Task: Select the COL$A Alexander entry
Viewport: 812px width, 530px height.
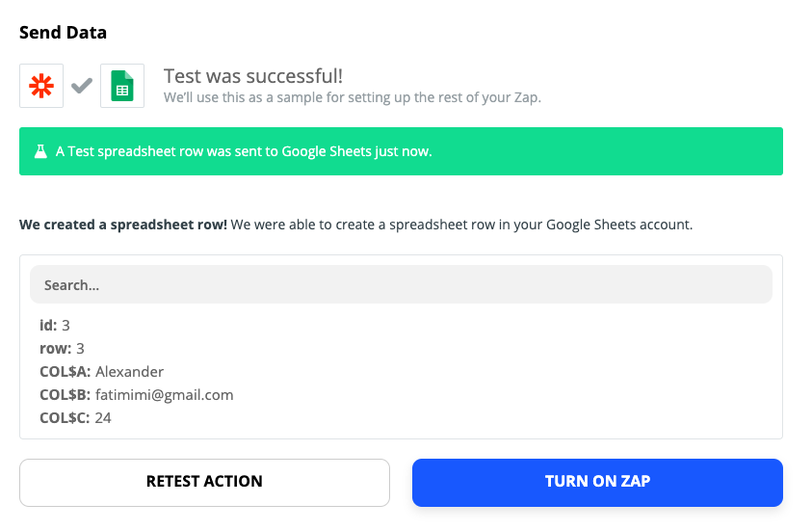Action: [101, 372]
